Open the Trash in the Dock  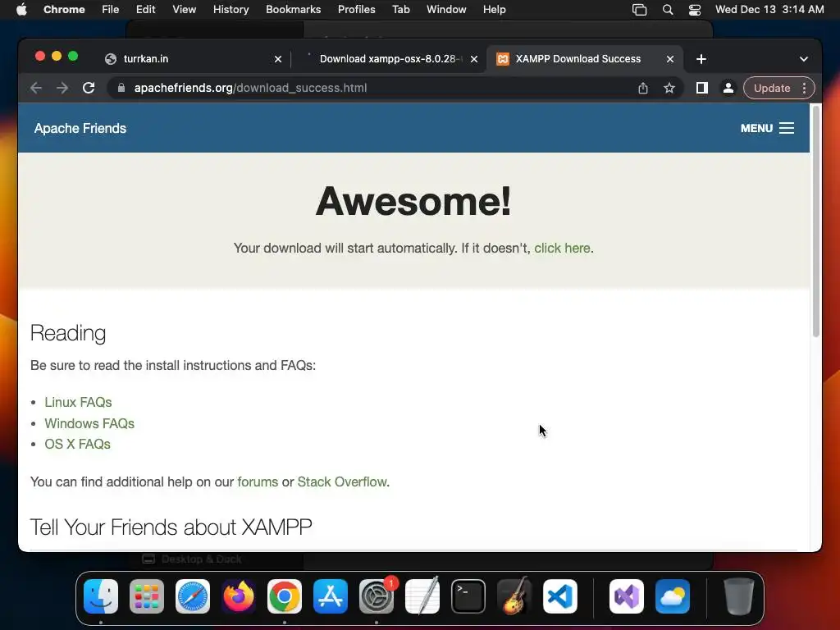(x=739, y=596)
